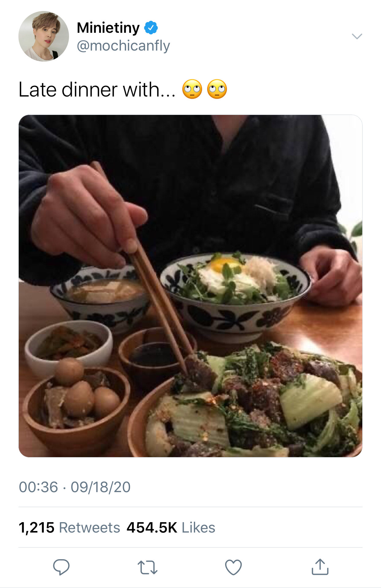
Task: Click the 09/18/20 date
Action: point(101,487)
